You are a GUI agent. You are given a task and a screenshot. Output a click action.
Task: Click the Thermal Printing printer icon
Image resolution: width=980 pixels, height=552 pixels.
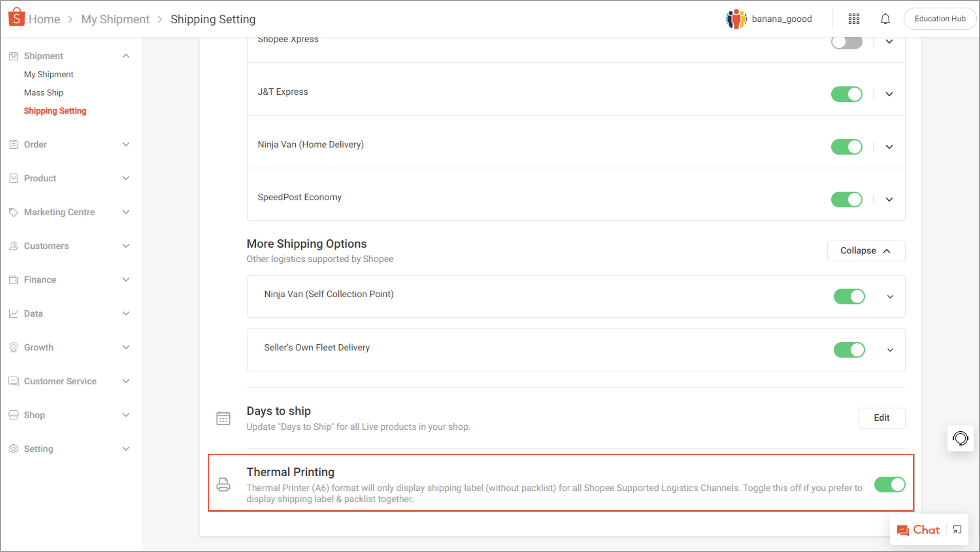[223, 484]
